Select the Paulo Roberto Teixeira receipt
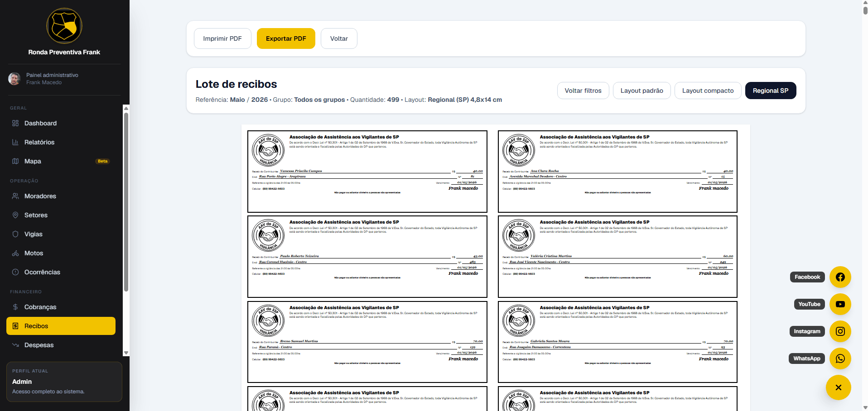 click(367, 257)
